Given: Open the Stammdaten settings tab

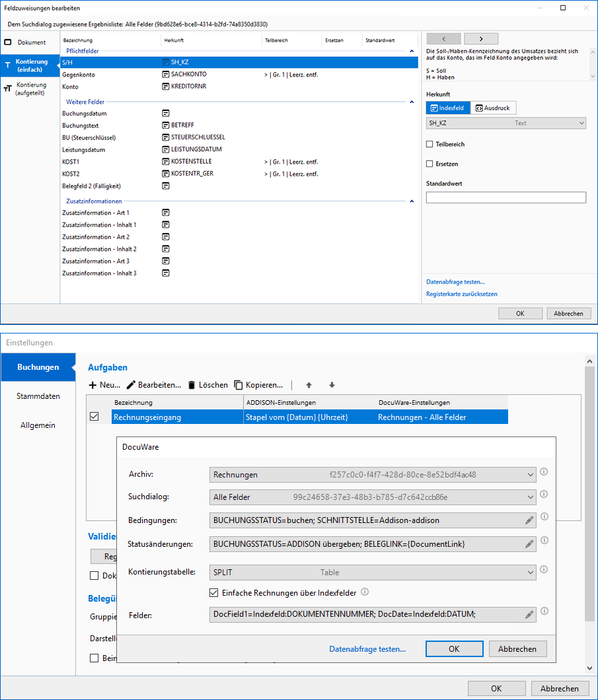Looking at the screenshot, I should tap(38, 396).
